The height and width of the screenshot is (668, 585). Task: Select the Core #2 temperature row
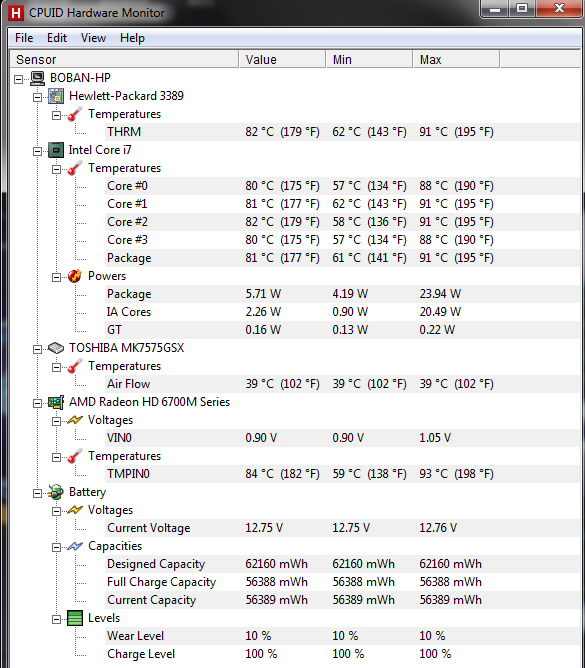coord(295,222)
